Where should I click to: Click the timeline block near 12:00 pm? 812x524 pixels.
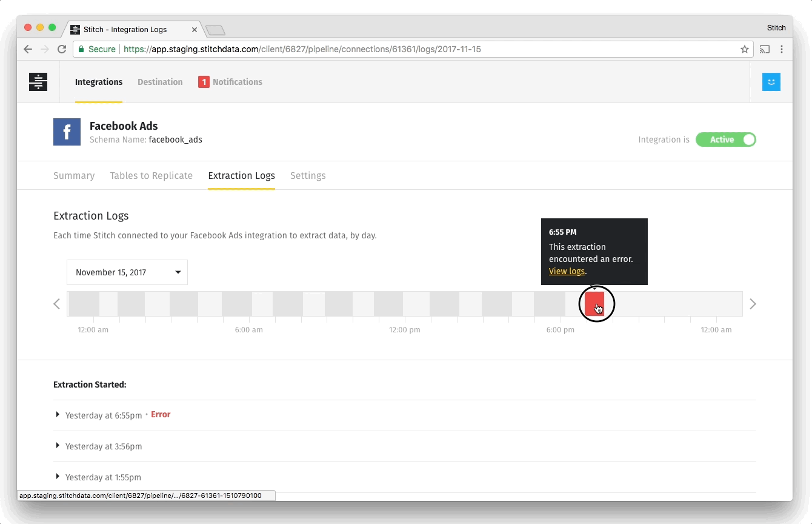coord(388,304)
